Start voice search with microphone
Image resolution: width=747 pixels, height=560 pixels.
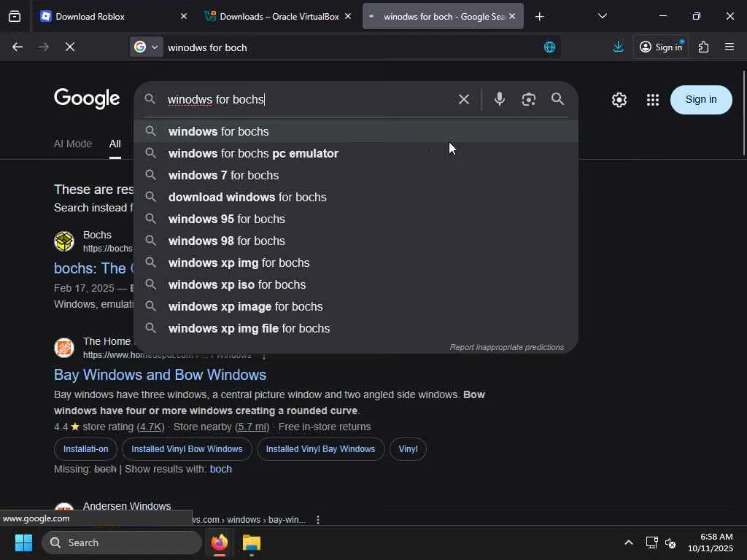click(x=499, y=99)
